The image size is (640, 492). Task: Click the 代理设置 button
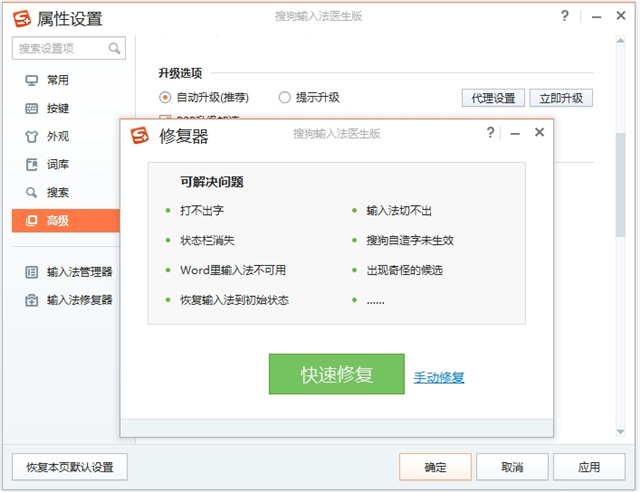493,98
